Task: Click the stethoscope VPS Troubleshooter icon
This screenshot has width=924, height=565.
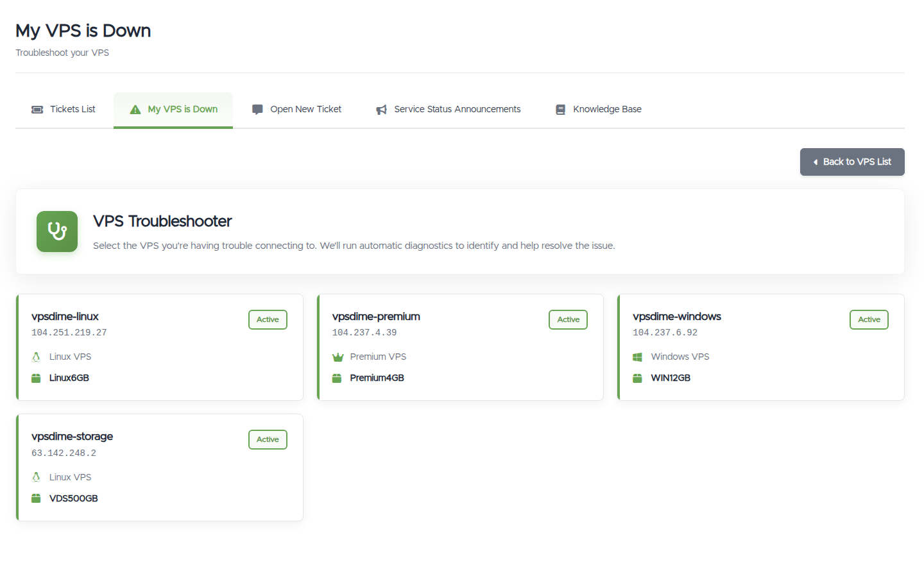Action: point(57,232)
